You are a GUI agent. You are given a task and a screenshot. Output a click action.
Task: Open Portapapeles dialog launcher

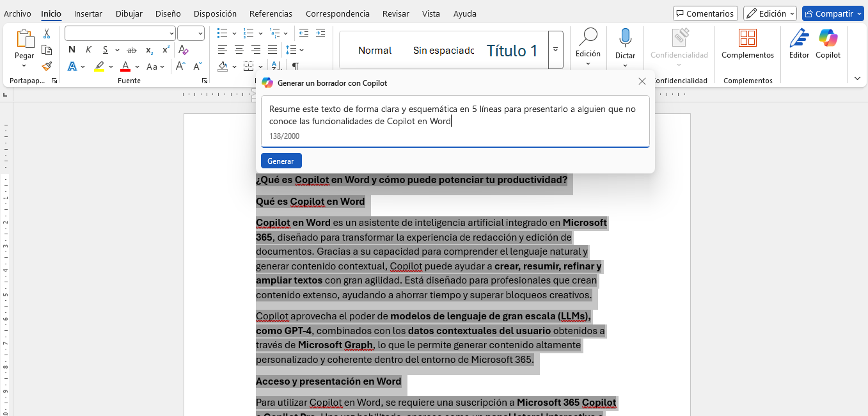coord(54,81)
